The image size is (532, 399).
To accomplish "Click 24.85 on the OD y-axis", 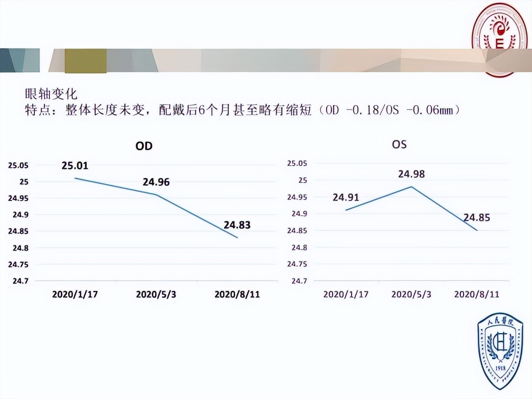I will [x=19, y=231].
